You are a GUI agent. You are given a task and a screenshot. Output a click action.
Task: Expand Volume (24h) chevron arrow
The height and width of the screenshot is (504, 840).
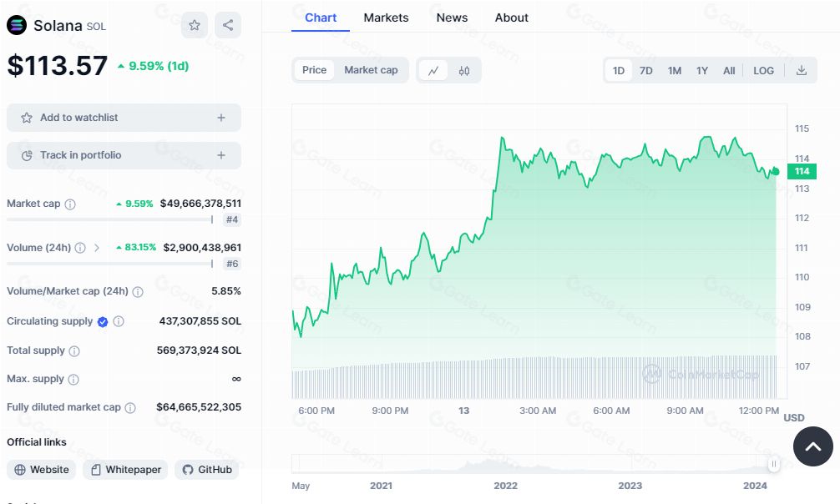(x=97, y=248)
